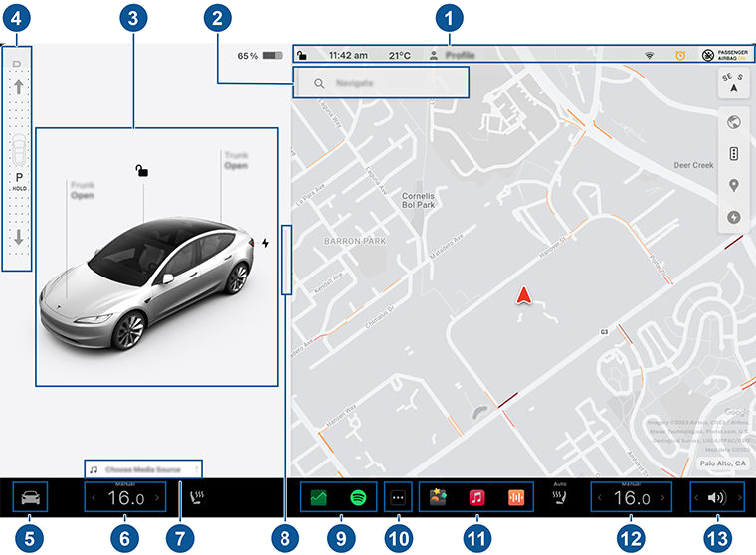
Task: Tap the D indicator atop drive mode strip
Action: point(17,64)
